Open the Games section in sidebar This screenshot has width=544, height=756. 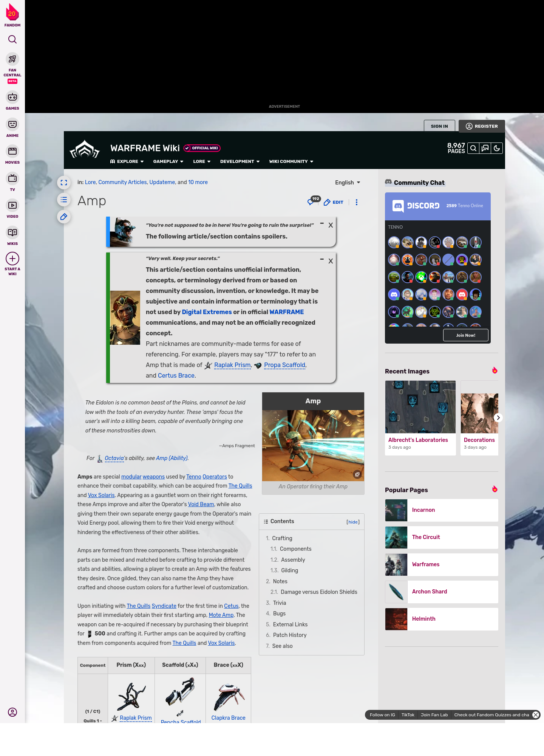pos(12,101)
